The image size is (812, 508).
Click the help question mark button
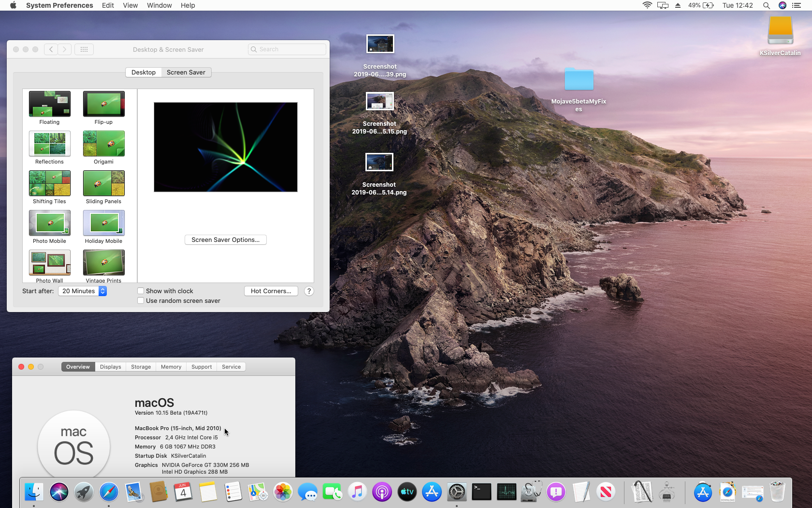[309, 291]
